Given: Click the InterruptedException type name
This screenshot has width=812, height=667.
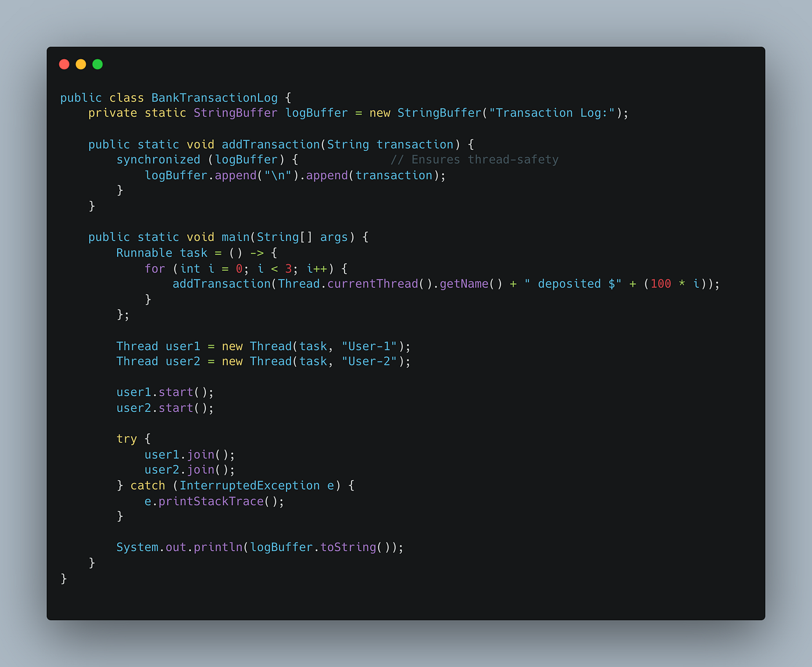Looking at the screenshot, I should point(249,485).
